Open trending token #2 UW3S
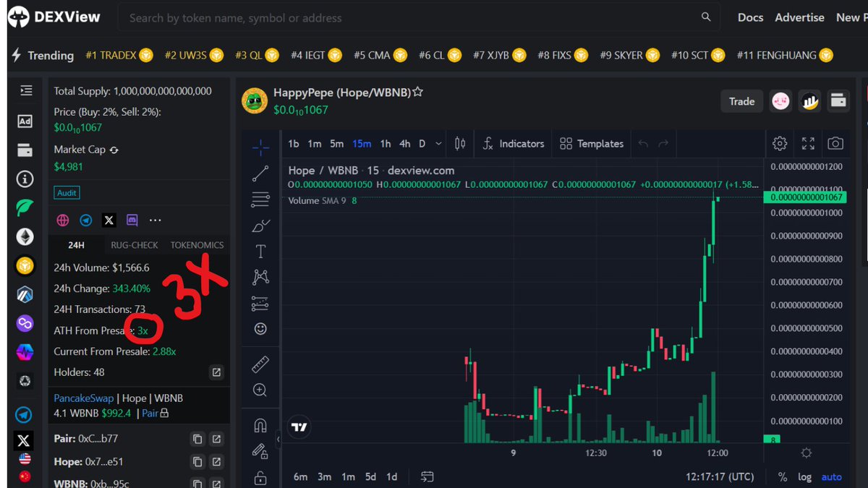This screenshot has height=488, width=868. point(195,55)
